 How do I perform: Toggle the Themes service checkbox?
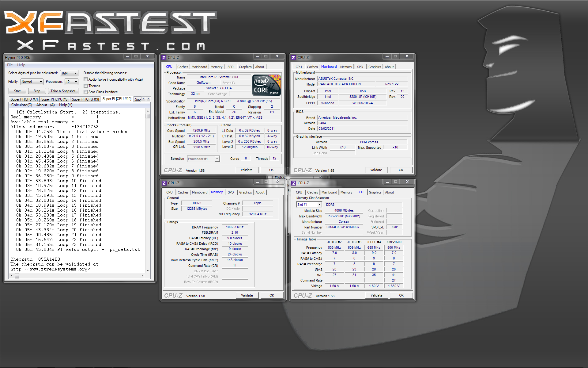tap(86, 86)
